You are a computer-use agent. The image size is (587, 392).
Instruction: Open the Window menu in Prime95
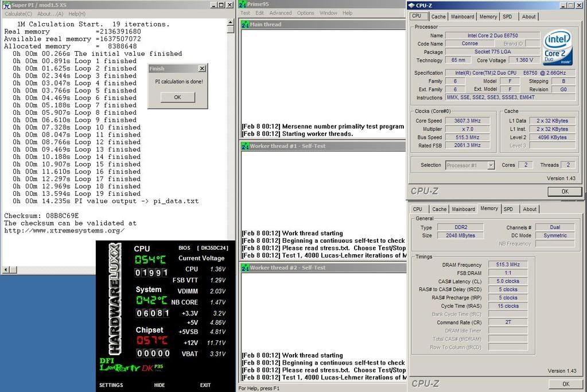click(328, 13)
